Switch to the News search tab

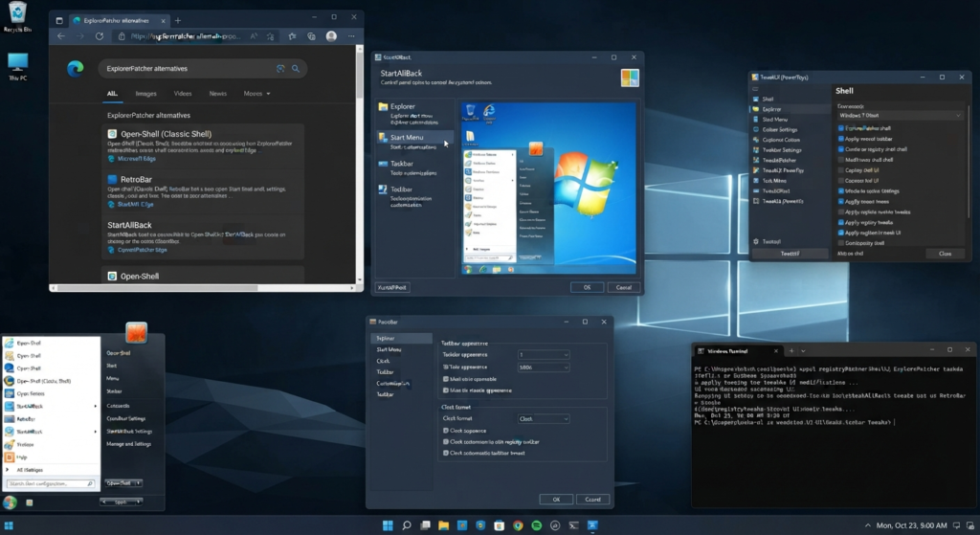(x=217, y=94)
